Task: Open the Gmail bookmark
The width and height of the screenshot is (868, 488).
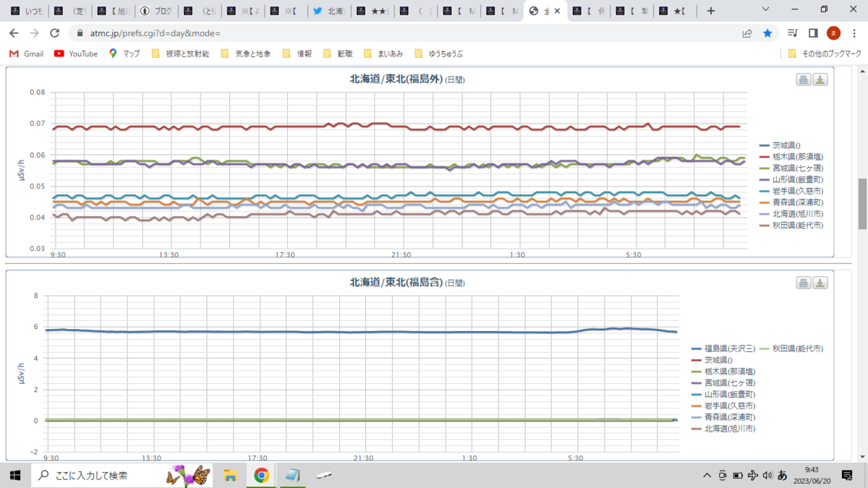Action: (26, 53)
